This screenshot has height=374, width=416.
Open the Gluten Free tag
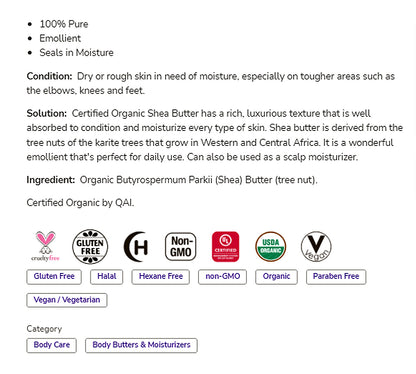[54, 277]
